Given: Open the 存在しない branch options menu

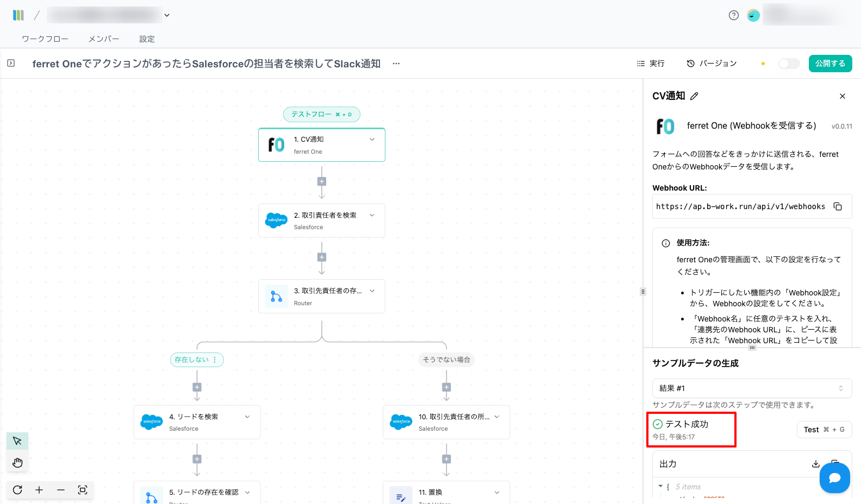Looking at the screenshot, I should (215, 360).
